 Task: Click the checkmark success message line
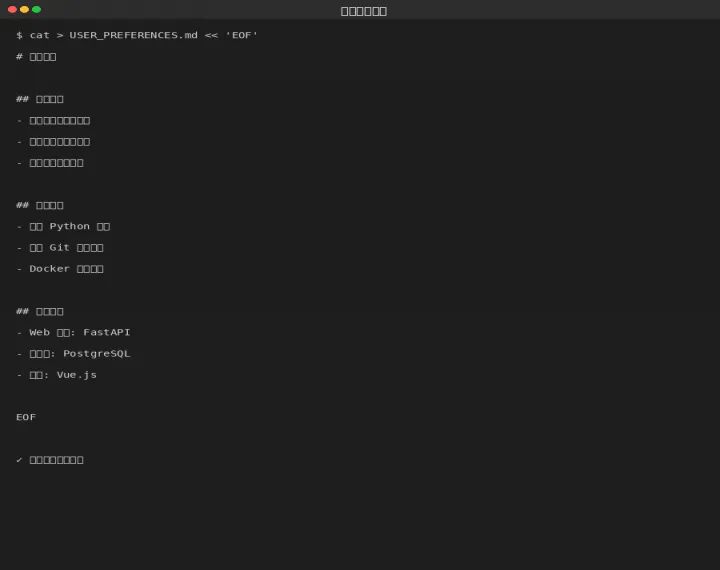coord(50,460)
